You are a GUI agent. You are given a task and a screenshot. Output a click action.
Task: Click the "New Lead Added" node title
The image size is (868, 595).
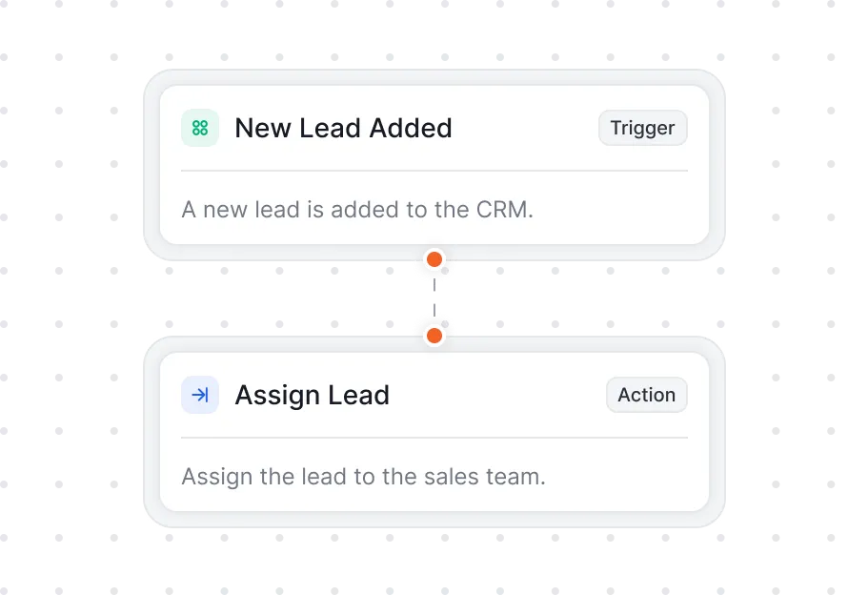point(343,128)
